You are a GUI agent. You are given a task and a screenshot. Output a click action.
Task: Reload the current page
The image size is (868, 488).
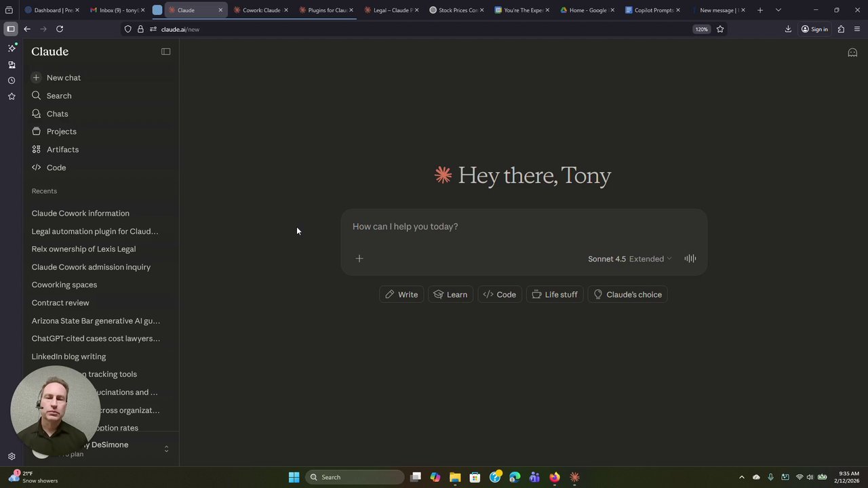tap(60, 29)
